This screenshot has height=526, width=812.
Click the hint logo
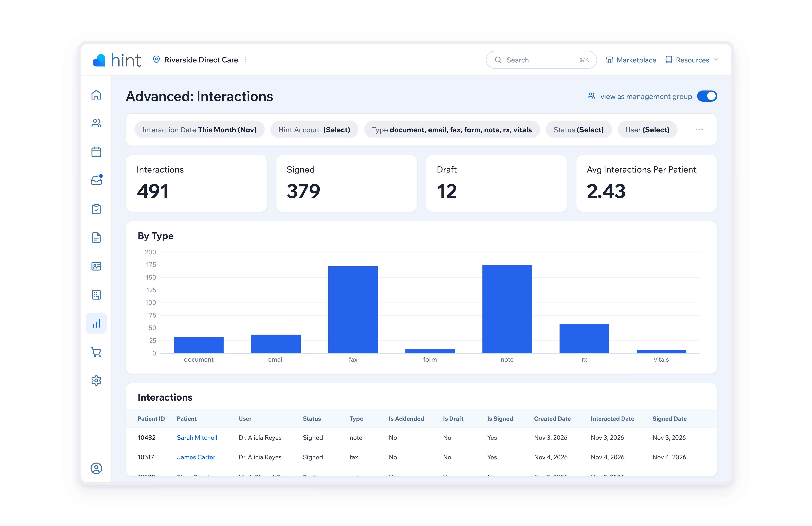click(116, 60)
